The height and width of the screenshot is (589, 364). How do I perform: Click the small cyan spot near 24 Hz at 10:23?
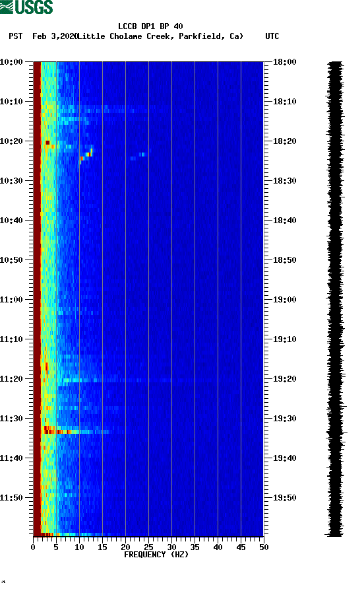142,155
